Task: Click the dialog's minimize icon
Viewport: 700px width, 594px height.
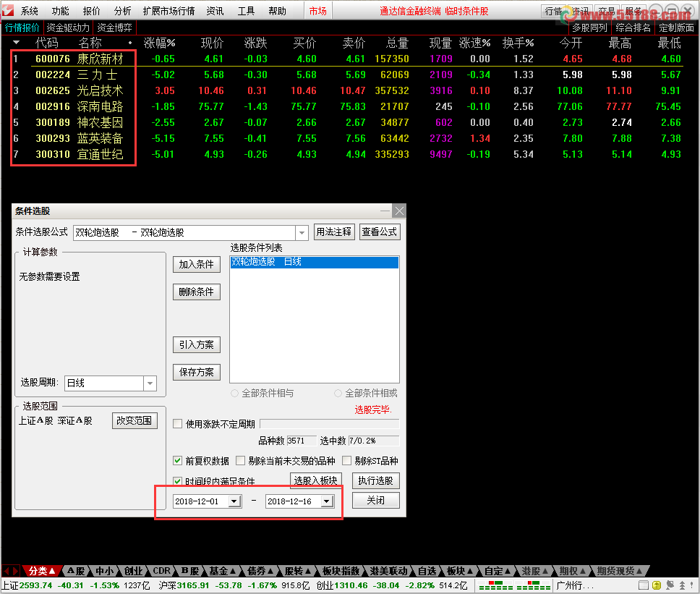Action: [x=385, y=211]
